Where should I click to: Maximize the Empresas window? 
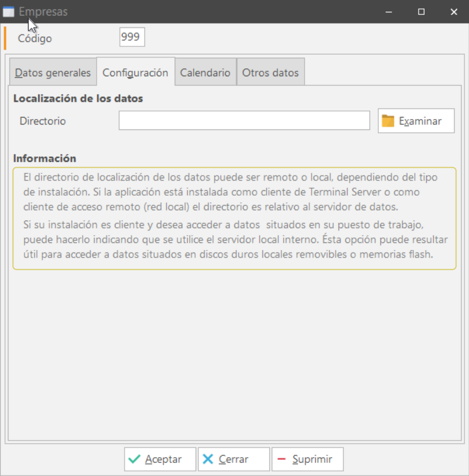pos(421,12)
